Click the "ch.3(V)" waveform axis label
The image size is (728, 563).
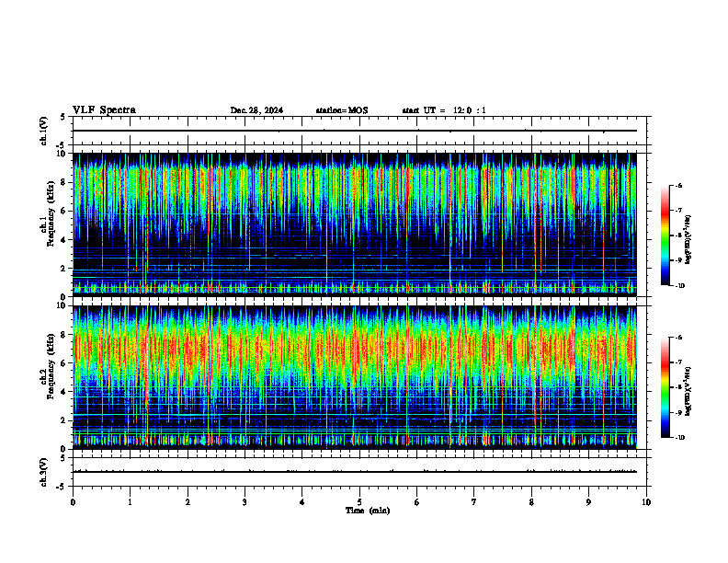click(x=44, y=472)
